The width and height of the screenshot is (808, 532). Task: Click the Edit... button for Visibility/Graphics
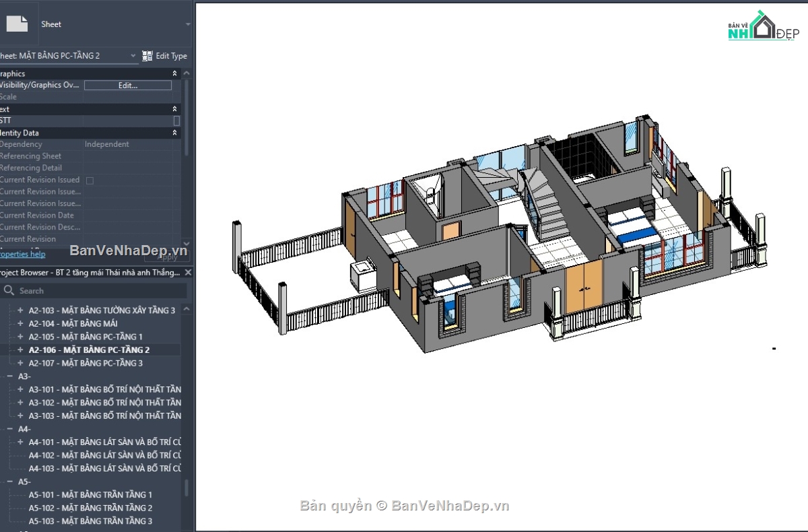tap(128, 86)
